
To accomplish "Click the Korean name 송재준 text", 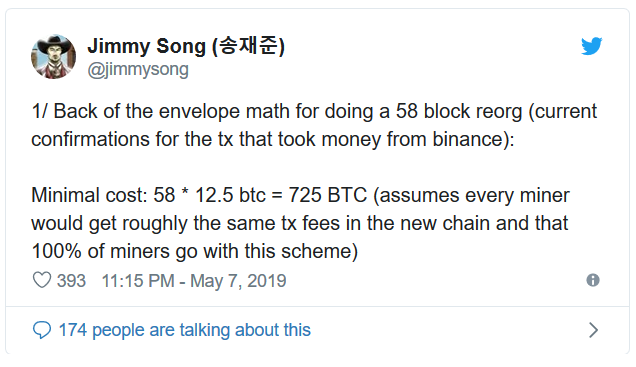I will point(249,45).
